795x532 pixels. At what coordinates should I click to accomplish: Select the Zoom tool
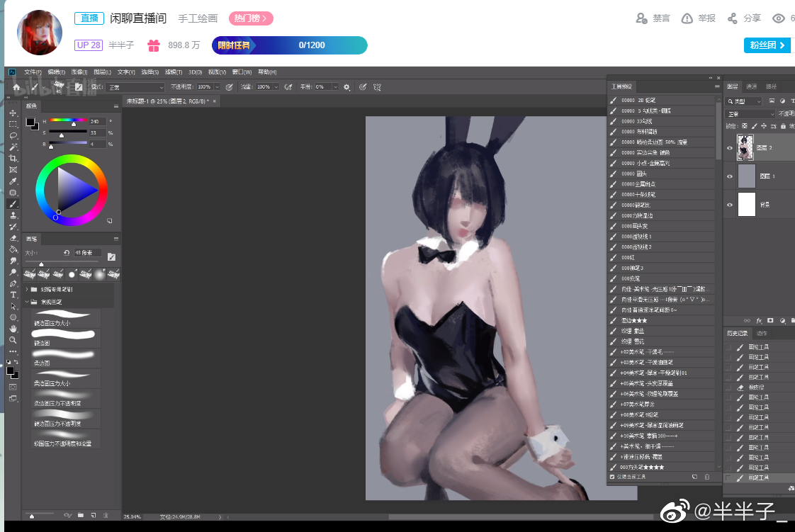13,340
